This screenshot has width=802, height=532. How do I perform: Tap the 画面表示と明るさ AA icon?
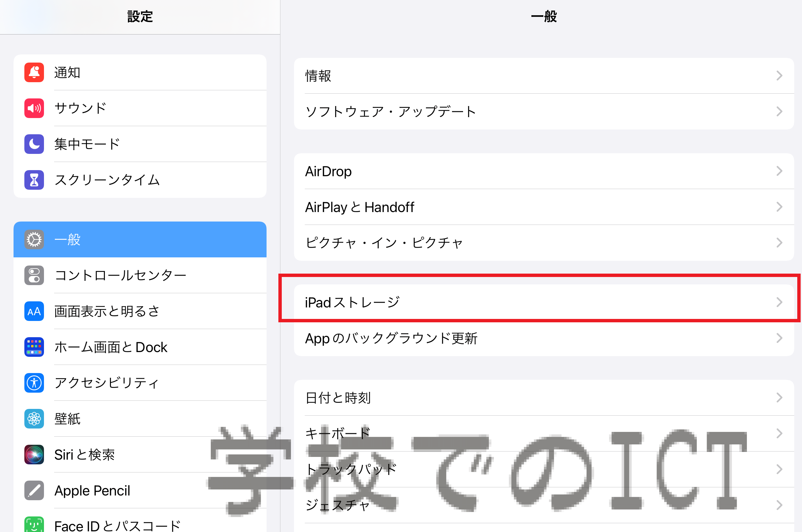(34, 311)
